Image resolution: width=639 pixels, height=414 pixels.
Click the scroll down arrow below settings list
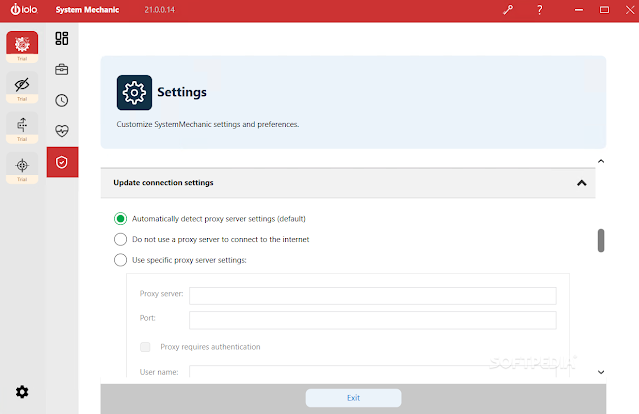click(601, 372)
